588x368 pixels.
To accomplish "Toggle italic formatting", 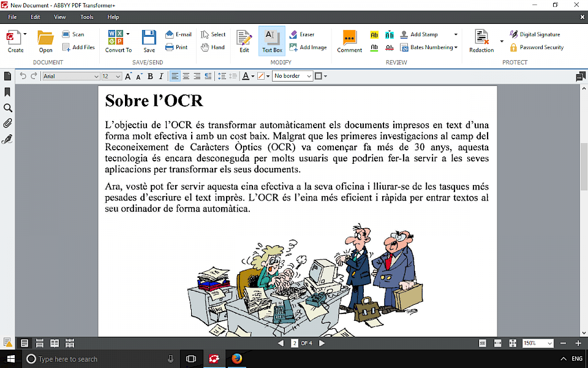I will 161,76.
